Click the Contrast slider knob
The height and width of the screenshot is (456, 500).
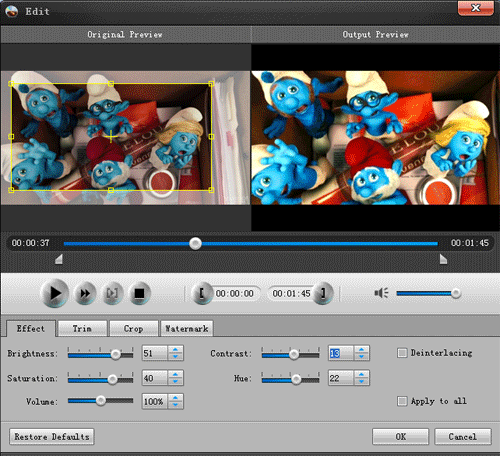coord(294,354)
